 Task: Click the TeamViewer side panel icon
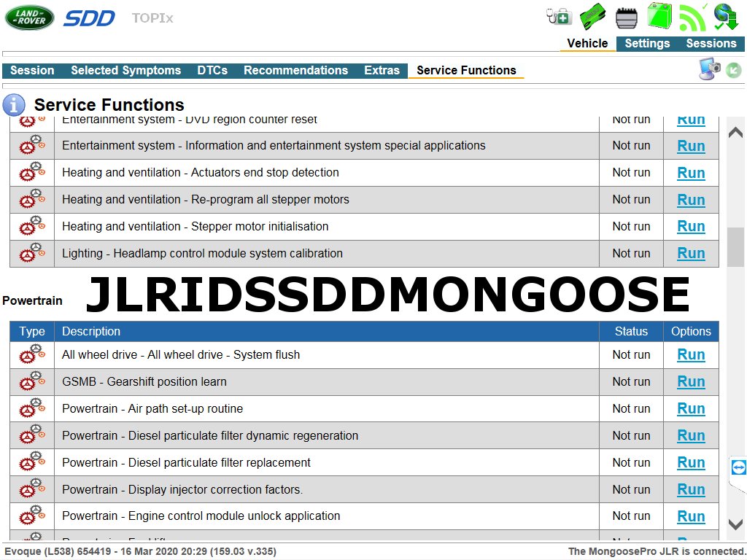pos(738,467)
